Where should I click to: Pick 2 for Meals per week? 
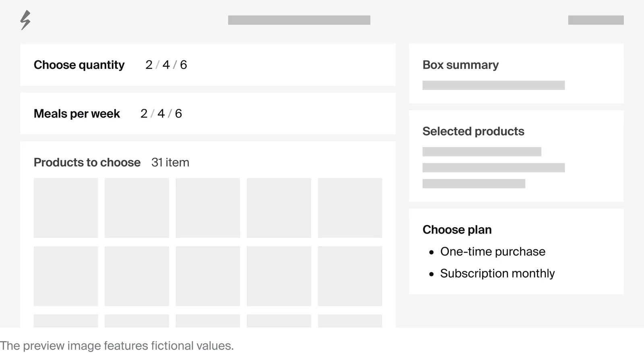[144, 114]
